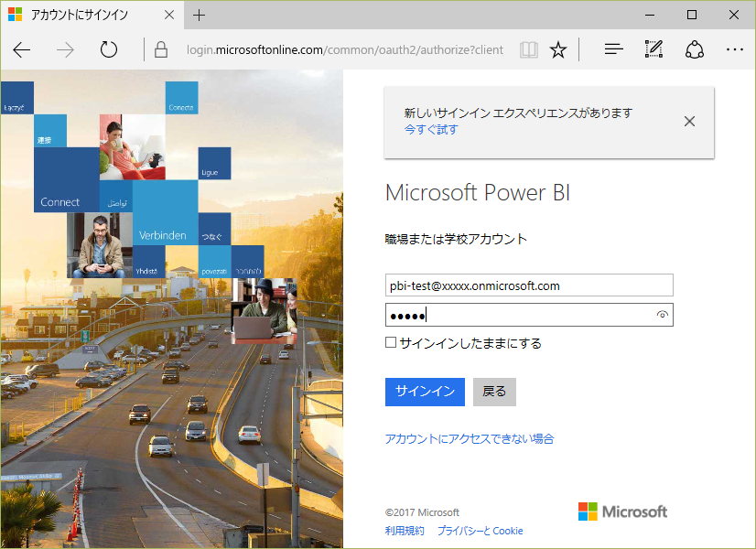Viewport: 756px width, 549px height.
Task: Go back with the browser back arrow
Action: click(22, 49)
